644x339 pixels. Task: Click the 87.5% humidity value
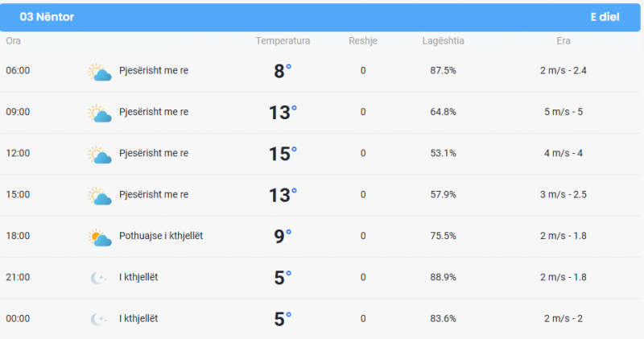tap(444, 71)
